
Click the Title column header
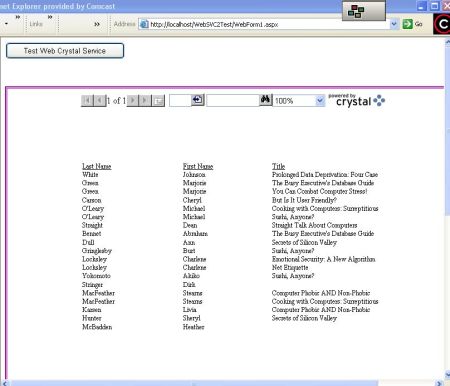click(x=278, y=166)
